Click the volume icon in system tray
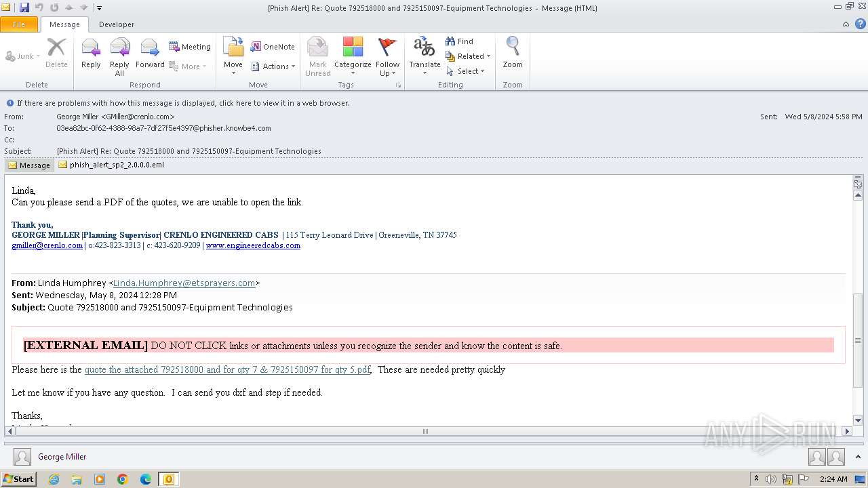This screenshot has height=488, width=868. tap(771, 479)
